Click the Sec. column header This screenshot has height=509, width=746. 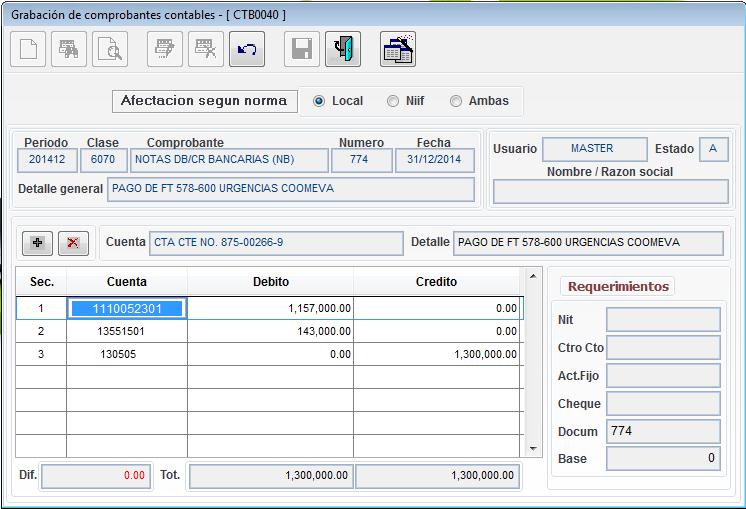41,282
